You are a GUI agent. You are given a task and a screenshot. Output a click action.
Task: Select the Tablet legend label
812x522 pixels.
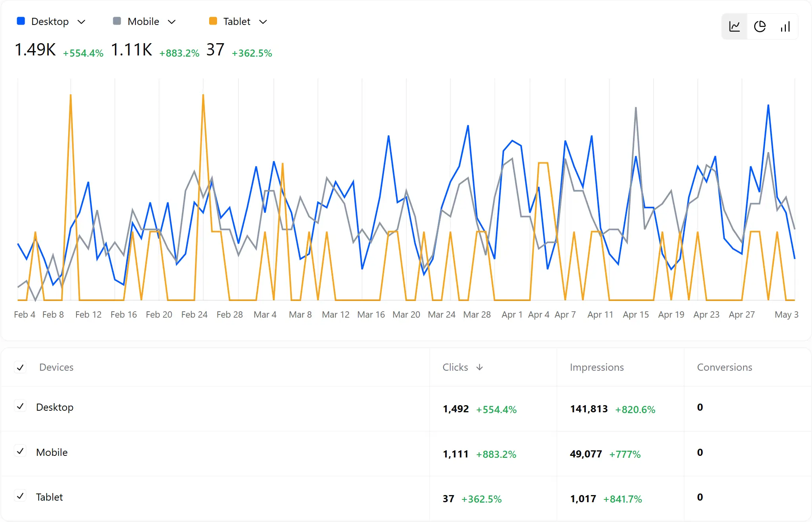(237, 22)
